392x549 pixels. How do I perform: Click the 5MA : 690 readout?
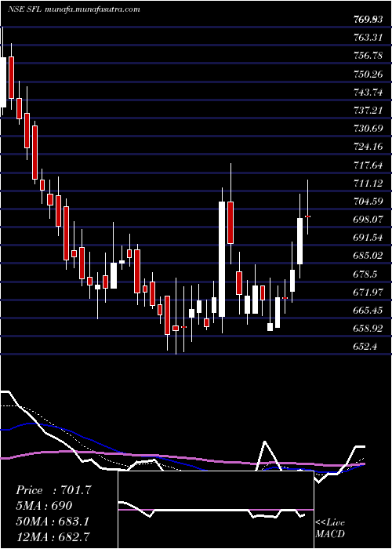tap(44, 506)
